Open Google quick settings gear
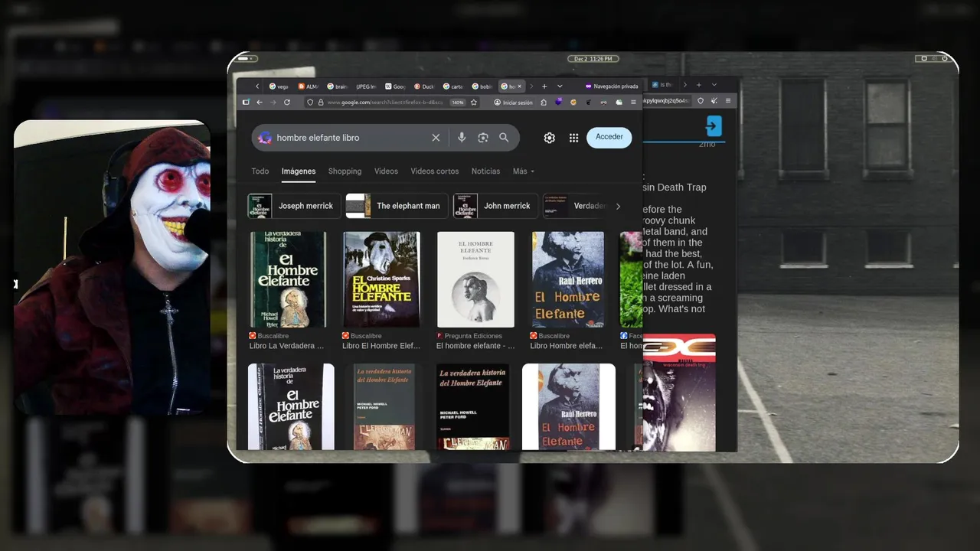This screenshot has width=980, height=551. (x=549, y=138)
